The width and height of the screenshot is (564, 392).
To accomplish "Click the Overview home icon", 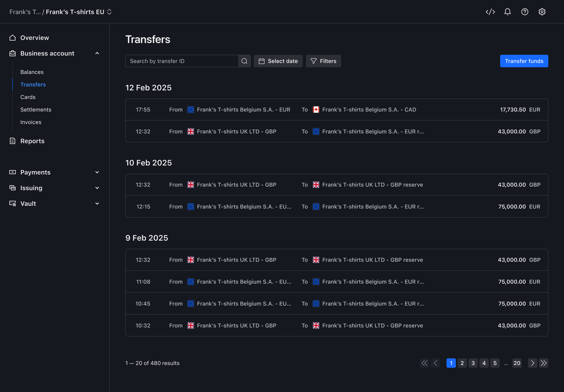I will [13, 38].
